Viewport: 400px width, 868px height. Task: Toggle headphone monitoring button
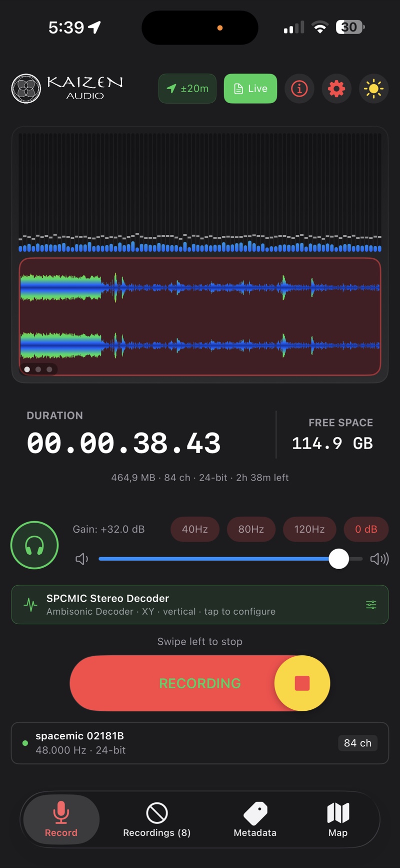(34, 545)
